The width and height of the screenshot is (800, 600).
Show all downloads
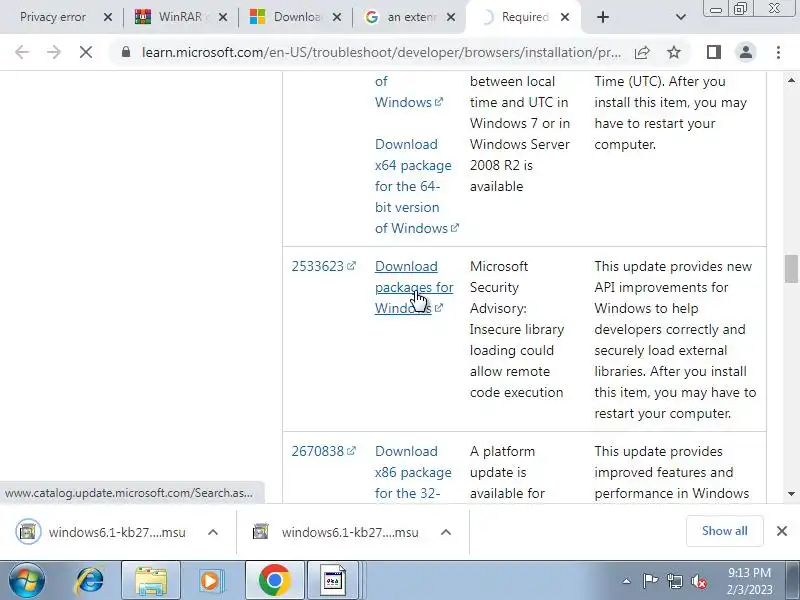(x=724, y=531)
